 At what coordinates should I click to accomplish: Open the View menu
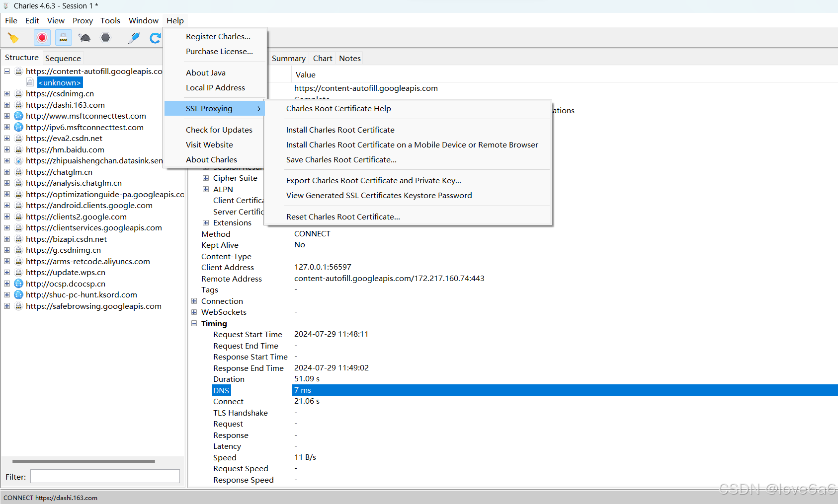pyautogui.click(x=56, y=20)
